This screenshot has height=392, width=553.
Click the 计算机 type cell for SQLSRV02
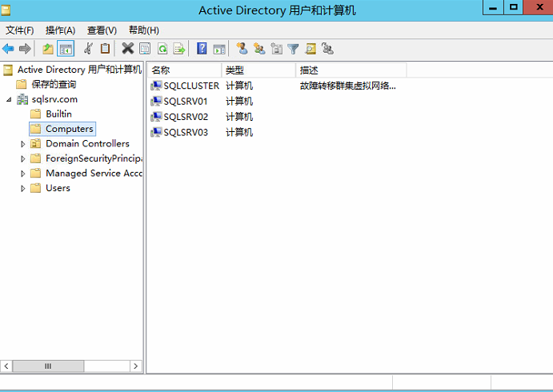(239, 117)
